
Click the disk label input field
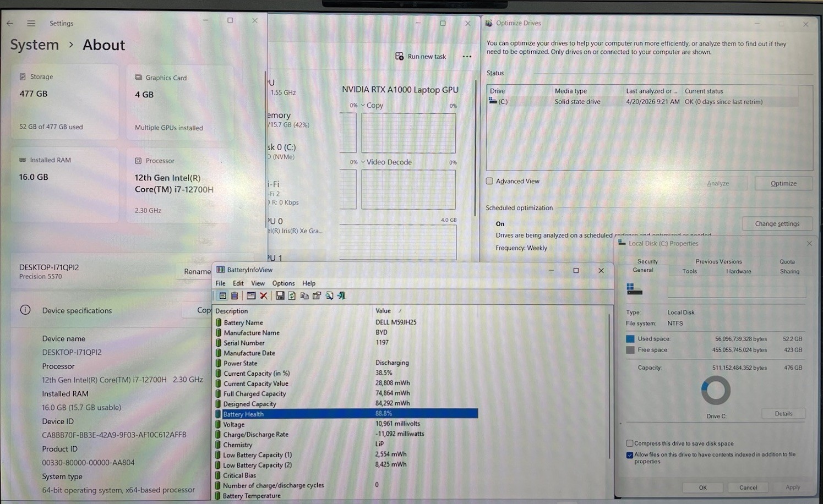pos(737,291)
